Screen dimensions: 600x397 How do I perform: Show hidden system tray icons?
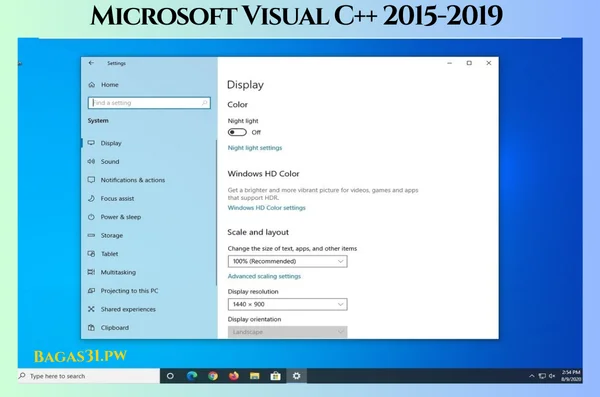coord(532,376)
